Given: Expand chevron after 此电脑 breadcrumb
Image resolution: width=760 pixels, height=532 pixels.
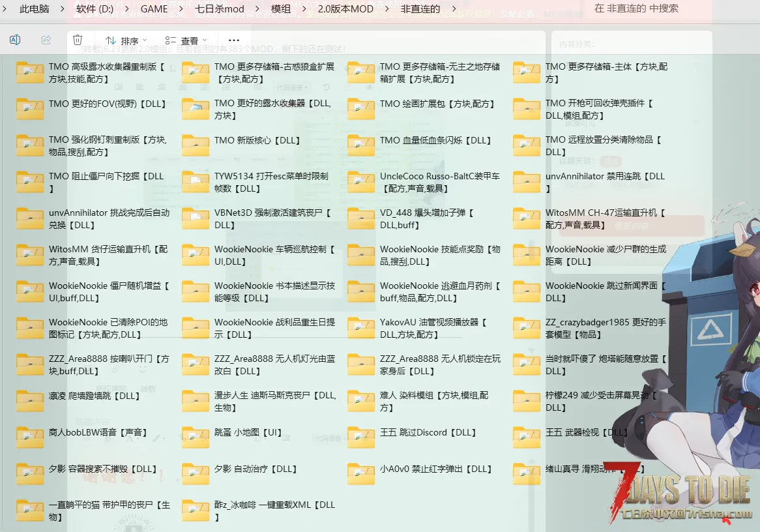Looking at the screenshot, I should [63, 8].
